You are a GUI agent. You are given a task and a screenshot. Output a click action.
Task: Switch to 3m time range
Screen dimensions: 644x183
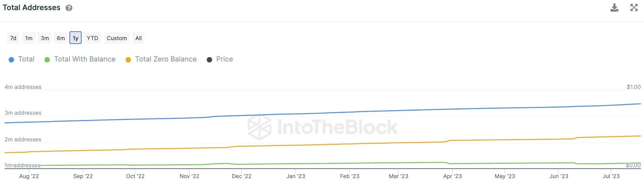(x=45, y=38)
